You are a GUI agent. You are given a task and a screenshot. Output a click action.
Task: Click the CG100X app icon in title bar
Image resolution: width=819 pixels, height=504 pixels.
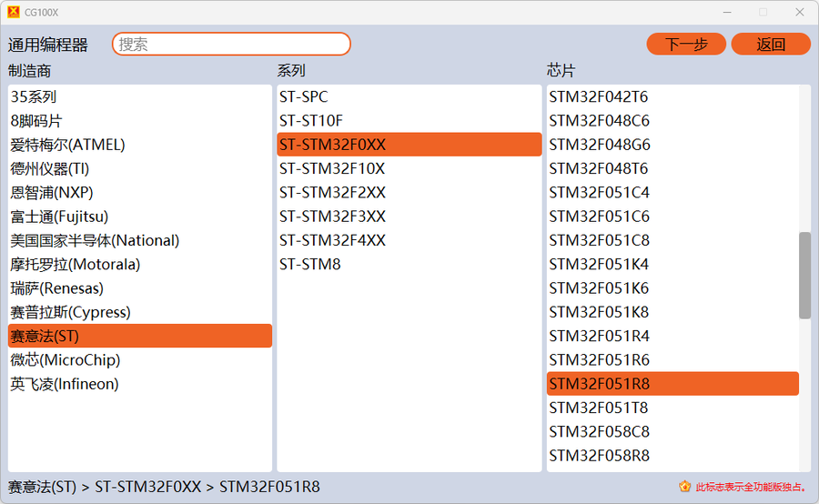coord(13,12)
